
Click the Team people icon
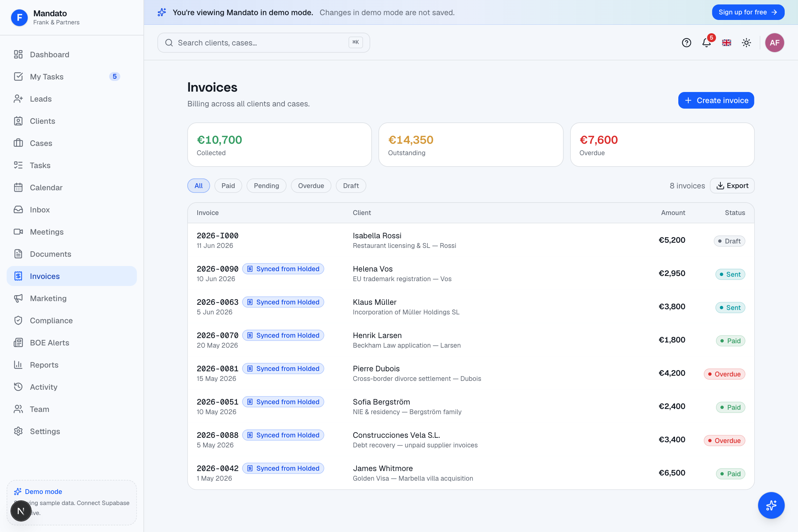[x=18, y=409]
